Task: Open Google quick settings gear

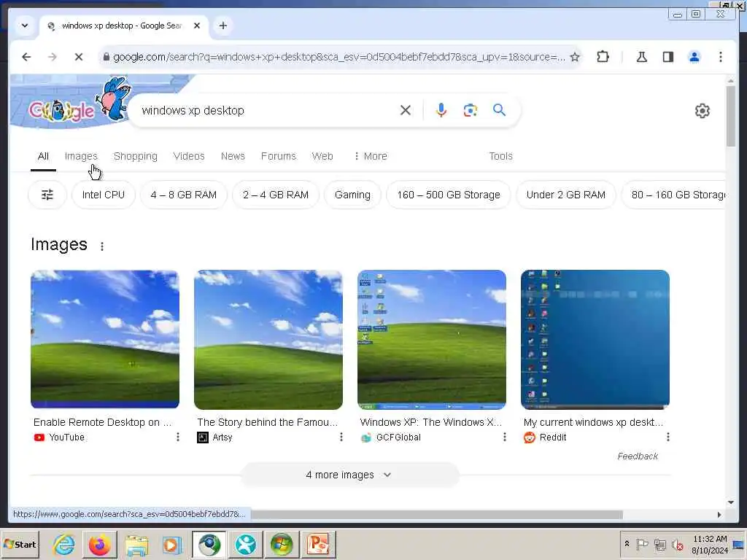Action: pyautogui.click(x=703, y=111)
